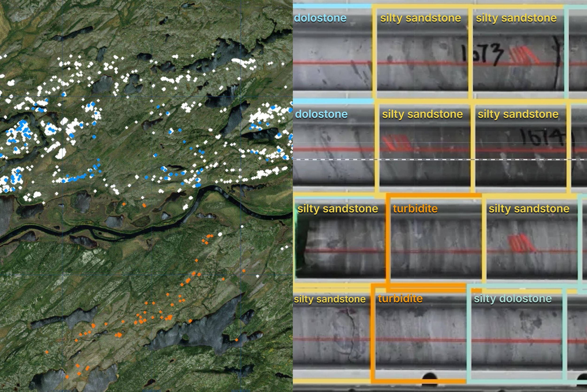The width and height of the screenshot is (587, 392).
Task: Click the silty dolostone label
Action: pyautogui.click(x=513, y=299)
